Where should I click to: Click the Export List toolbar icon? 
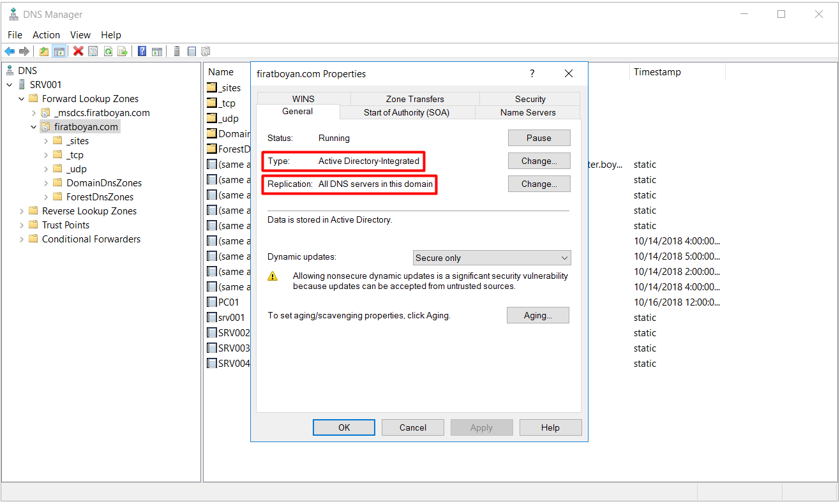click(123, 52)
